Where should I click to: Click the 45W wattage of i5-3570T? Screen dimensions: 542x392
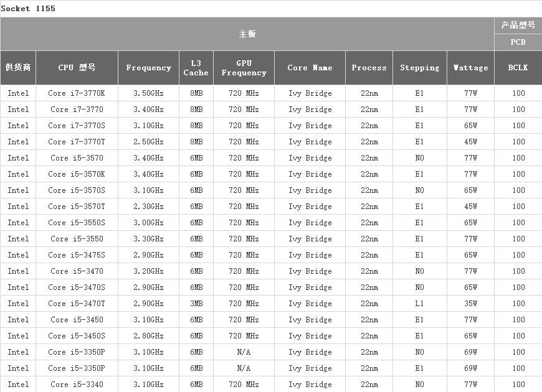pyautogui.click(x=470, y=207)
